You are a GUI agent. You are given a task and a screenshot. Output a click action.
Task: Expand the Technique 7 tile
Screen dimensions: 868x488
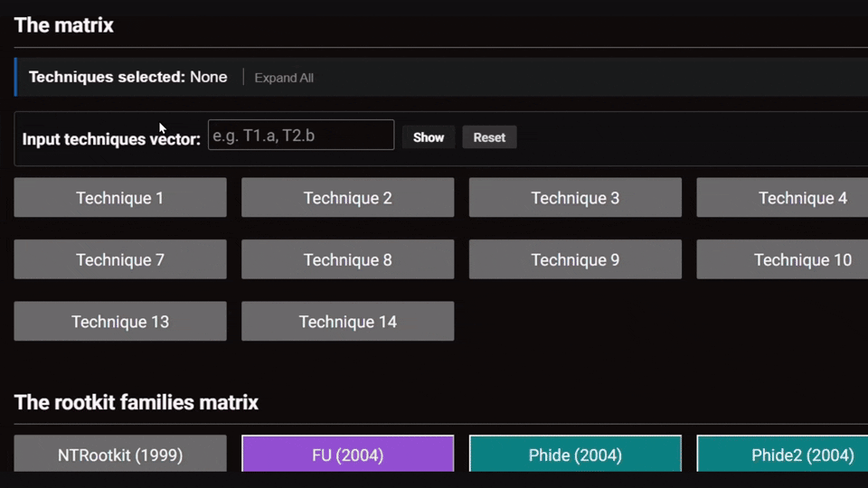pyautogui.click(x=120, y=259)
